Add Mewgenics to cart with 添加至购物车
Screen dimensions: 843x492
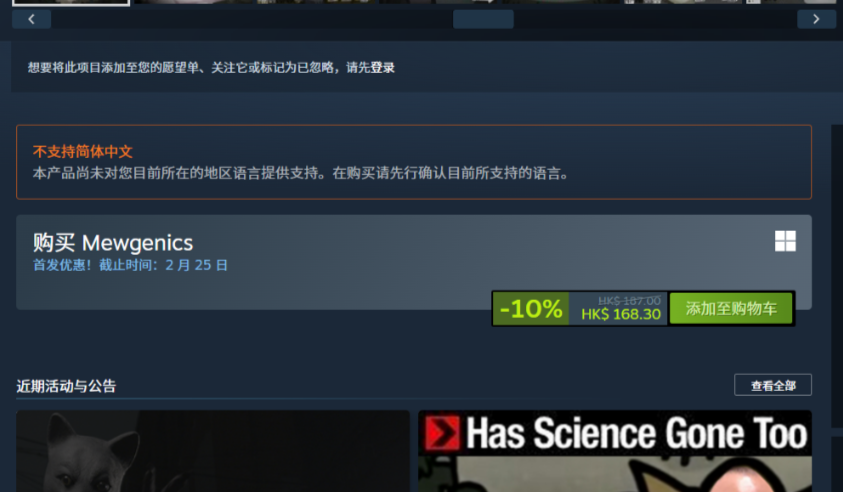pos(731,309)
